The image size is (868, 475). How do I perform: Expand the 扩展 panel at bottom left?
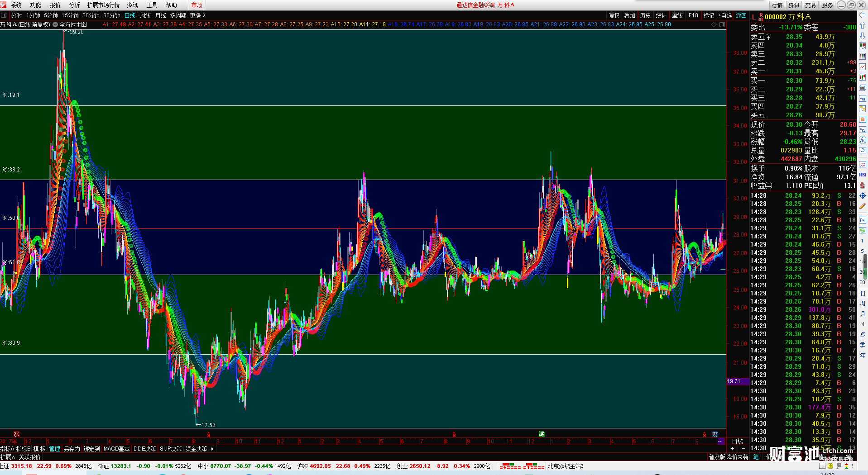7,457
